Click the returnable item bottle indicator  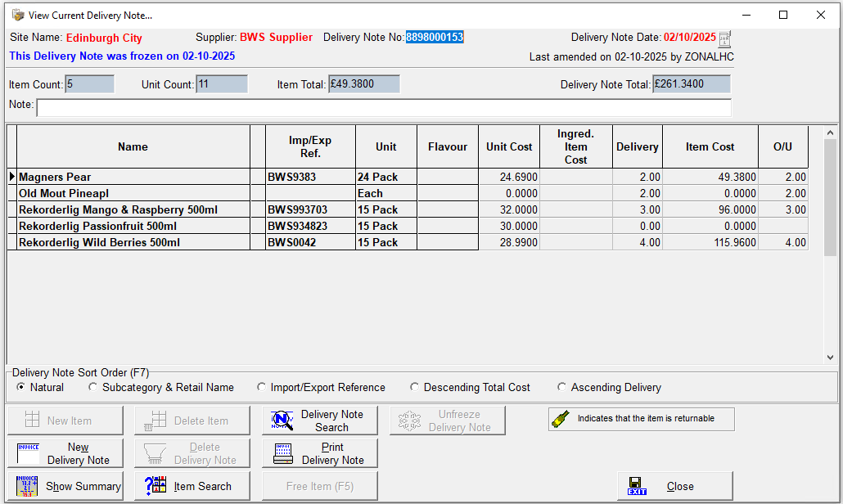pos(560,419)
